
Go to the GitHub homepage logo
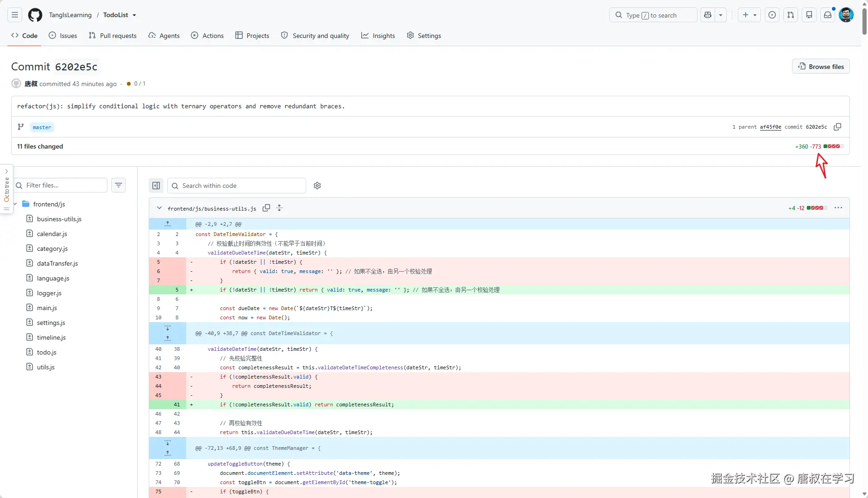[35, 15]
